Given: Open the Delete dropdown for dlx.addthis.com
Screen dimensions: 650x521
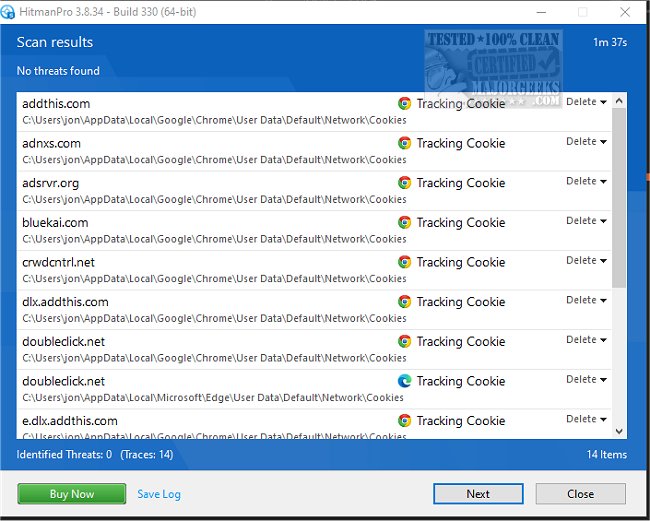Looking at the screenshot, I should click(586, 300).
